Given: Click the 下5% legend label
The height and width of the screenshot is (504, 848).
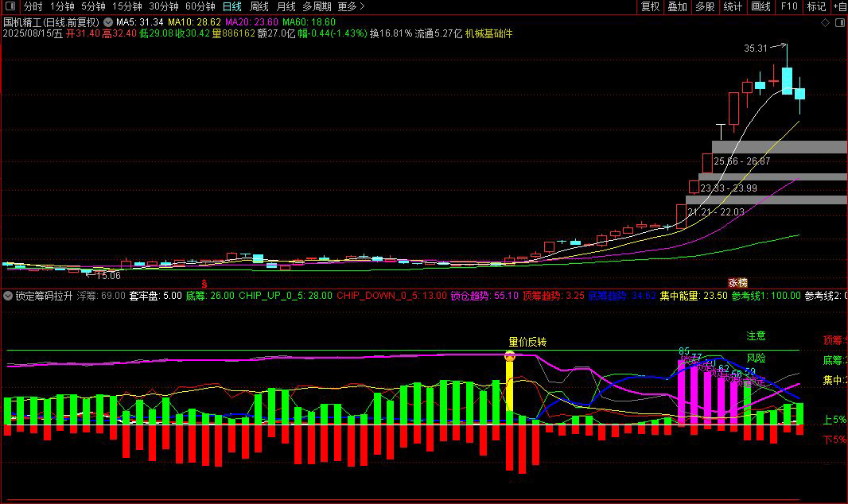Looking at the screenshot, I should click(834, 439).
